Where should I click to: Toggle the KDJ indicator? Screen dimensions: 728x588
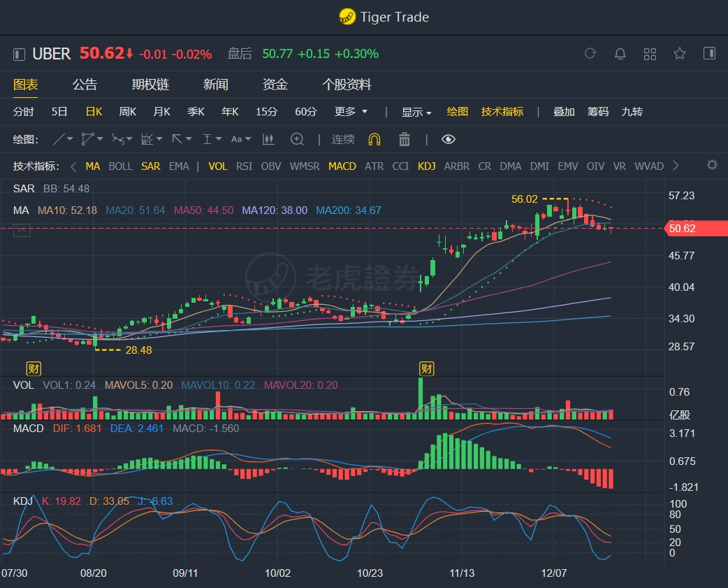tap(427, 166)
